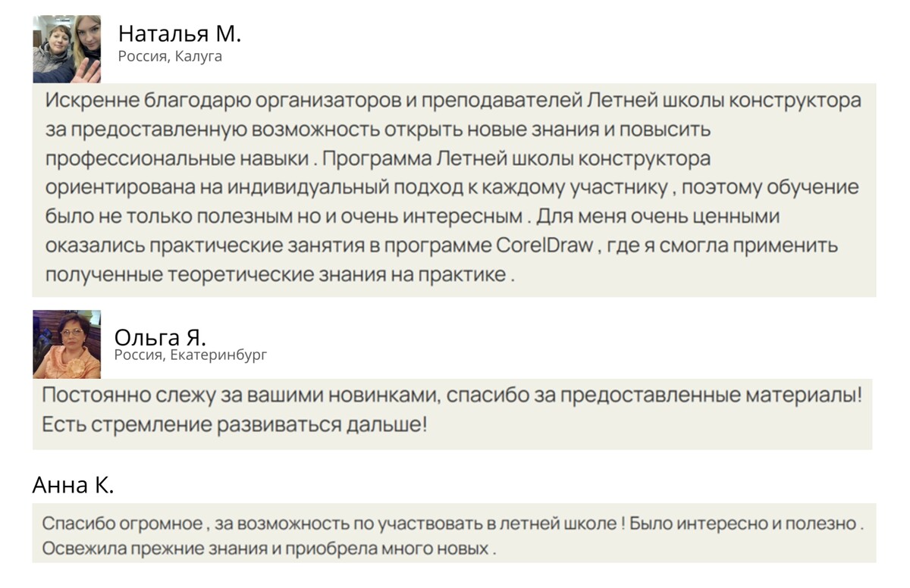The height and width of the screenshot is (588, 910).
Task: Open reviewer name Ольга Я.
Action: pyautogui.click(x=160, y=337)
